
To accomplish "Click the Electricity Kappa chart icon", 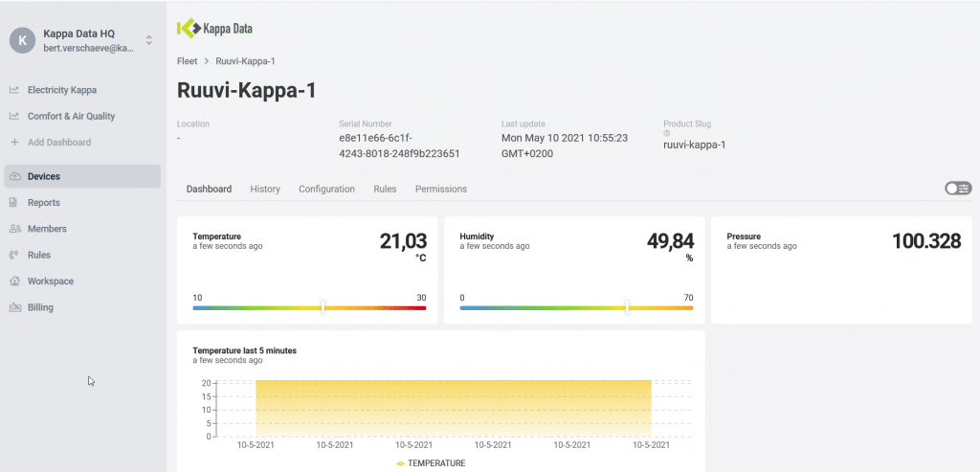I will 14,90.
